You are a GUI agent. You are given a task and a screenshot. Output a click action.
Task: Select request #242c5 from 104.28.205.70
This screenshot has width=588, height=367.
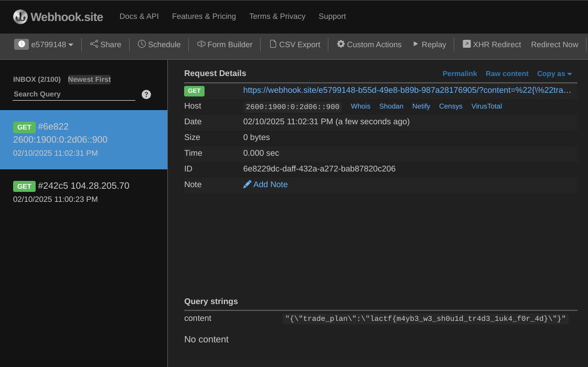click(x=83, y=192)
